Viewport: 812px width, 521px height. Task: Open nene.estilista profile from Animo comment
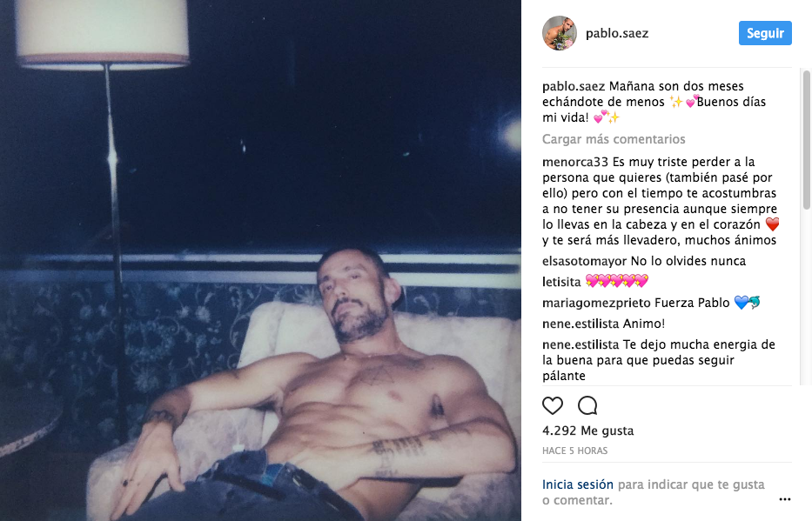click(x=580, y=324)
